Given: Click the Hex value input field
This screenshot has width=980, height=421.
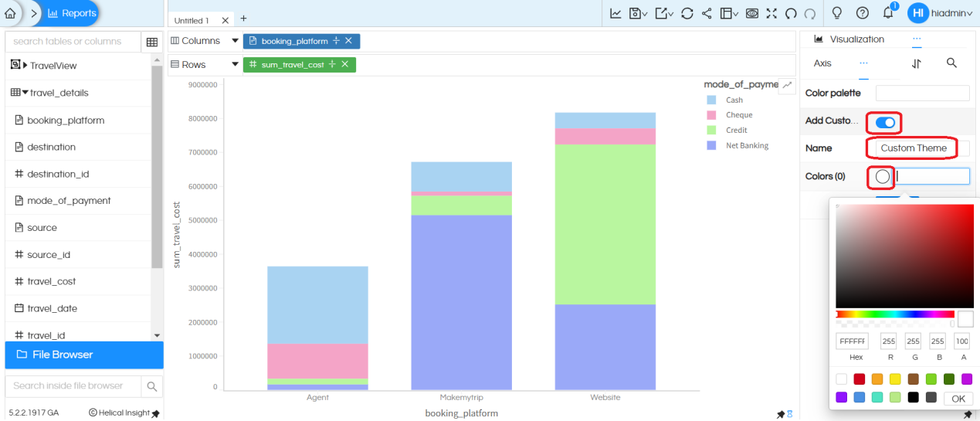Looking at the screenshot, I should click(x=852, y=341).
